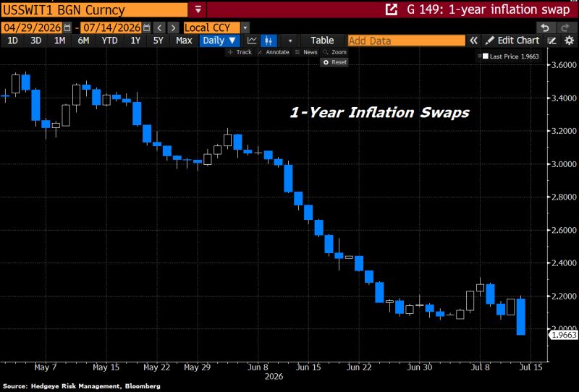Select the YTD range tab
This screenshot has height=392, width=579.
coord(110,41)
